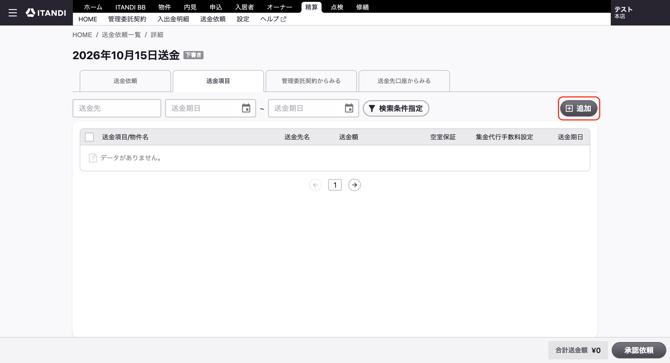The height and width of the screenshot is (363, 670).
Task: Focus the 送金先 input field
Action: tap(117, 108)
